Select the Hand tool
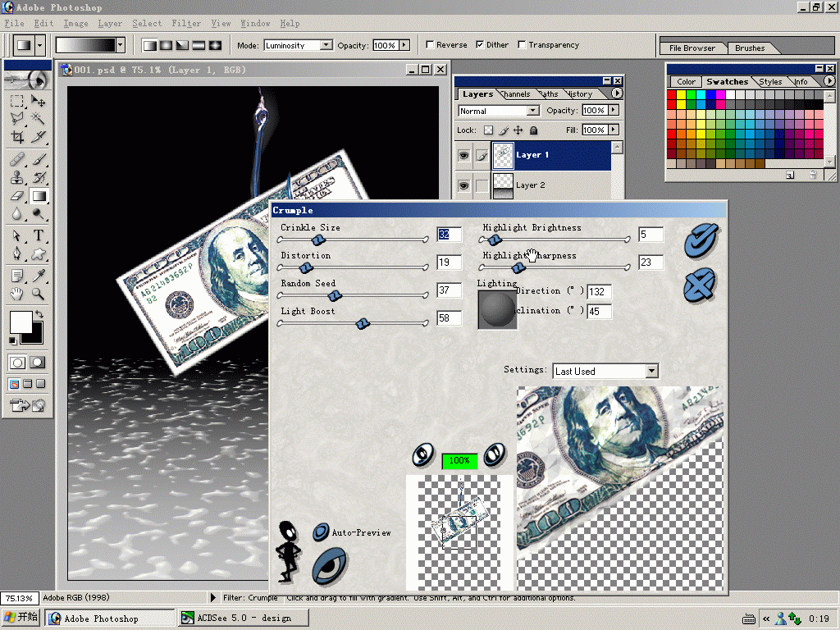The width and height of the screenshot is (840, 630). 17,294
